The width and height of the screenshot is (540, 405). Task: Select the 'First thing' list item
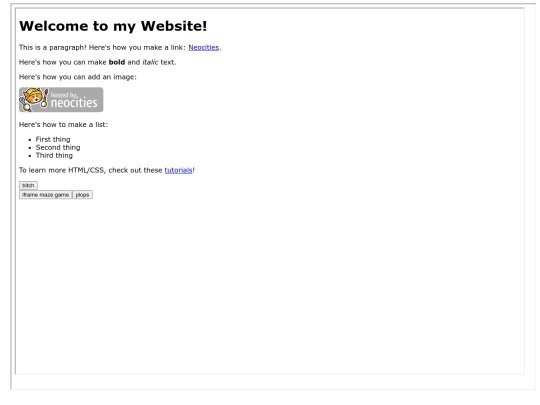pos(53,139)
